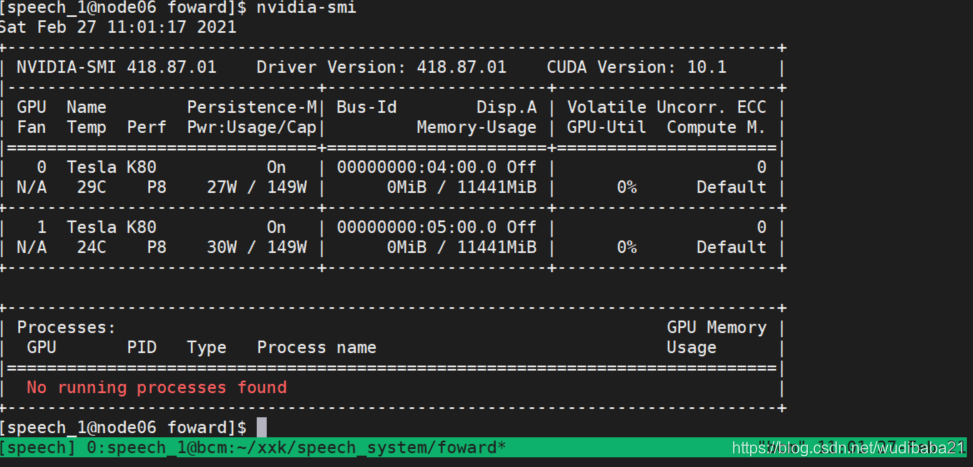Image resolution: width=973 pixels, height=467 pixels.
Task: Select the 0% utilization beside 27W GPU
Action: (627, 187)
